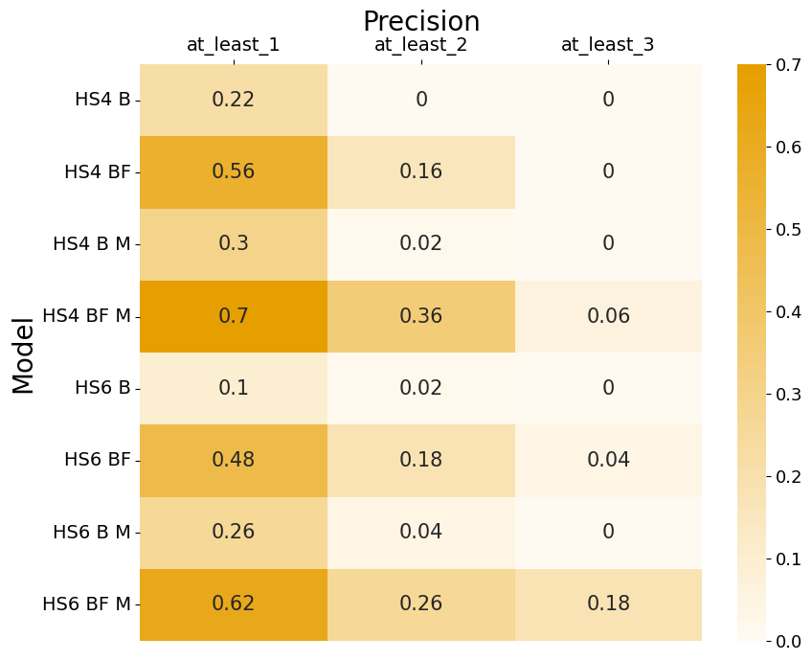Click the HS4 B M row label

(91, 244)
